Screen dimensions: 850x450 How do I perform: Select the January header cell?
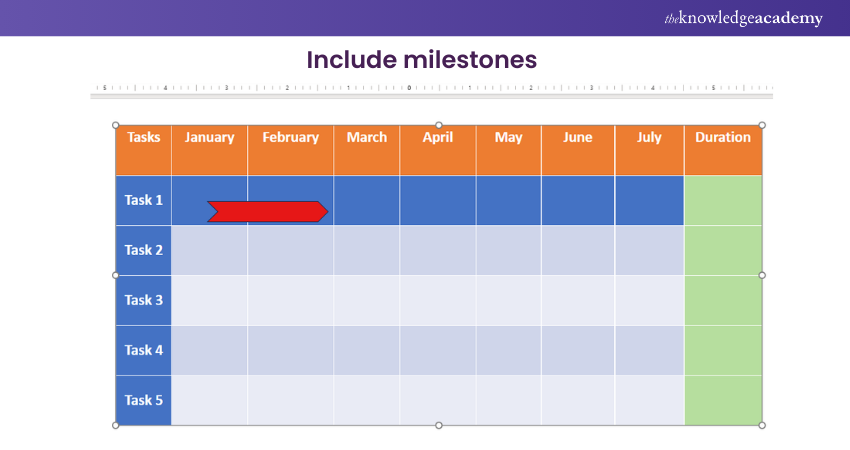(210, 138)
